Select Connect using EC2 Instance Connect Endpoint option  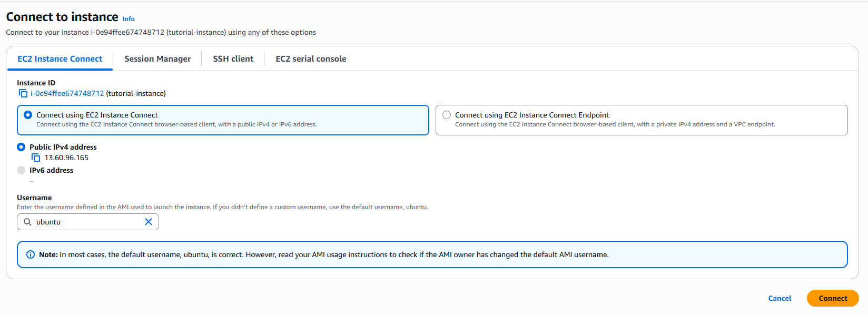[447, 115]
